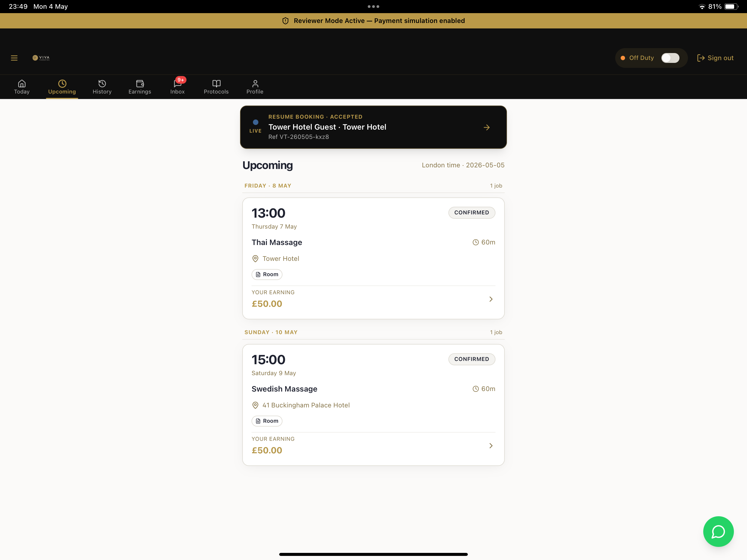Viewport: 747px width, 560px height.
Task: Tap location pin beside 41 Buckingham Palace Hotel
Action: click(x=255, y=405)
